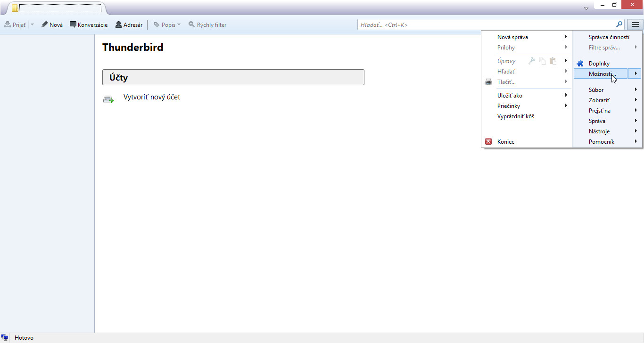The image size is (644, 343).
Task: Open the Nástroje submenu
Action: [608, 131]
